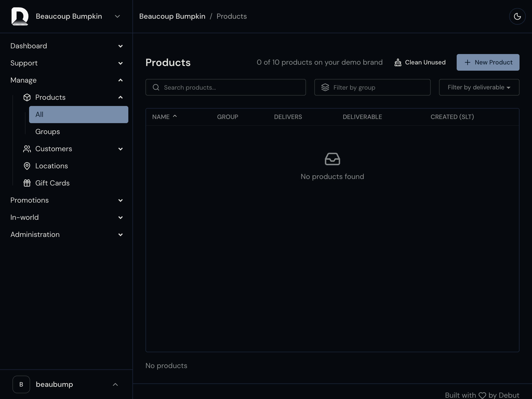This screenshot has height=399, width=532.
Task: Click the Beaucoup Bumpkin breadcrumb link
Action: pos(172,16)
